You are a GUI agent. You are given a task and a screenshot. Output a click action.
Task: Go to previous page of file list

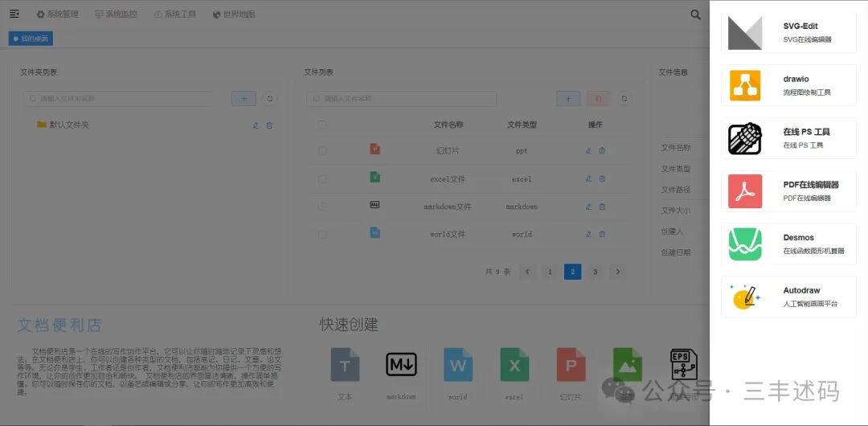pos(527,272)
